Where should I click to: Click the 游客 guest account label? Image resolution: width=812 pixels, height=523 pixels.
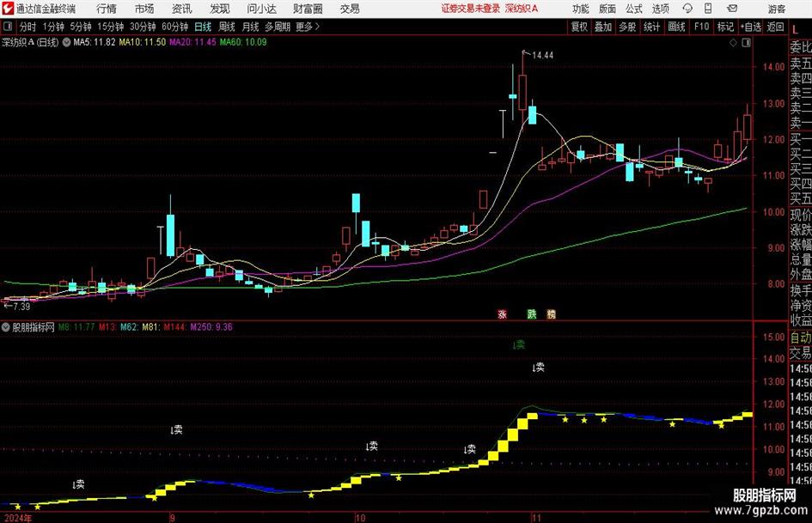tap(777, 9)
